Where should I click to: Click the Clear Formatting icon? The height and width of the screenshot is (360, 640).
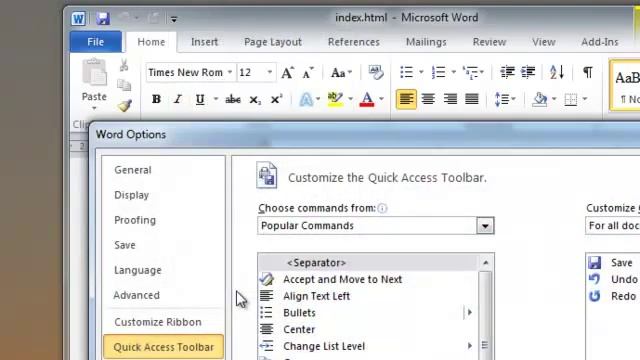click(x=376, y=72)
